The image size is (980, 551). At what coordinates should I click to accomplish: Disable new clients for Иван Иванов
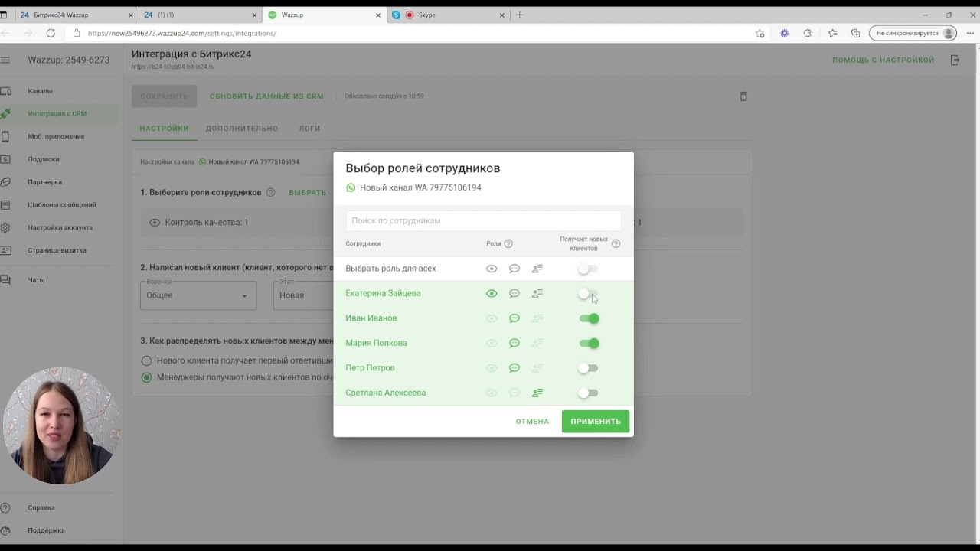tap(589, 318)
